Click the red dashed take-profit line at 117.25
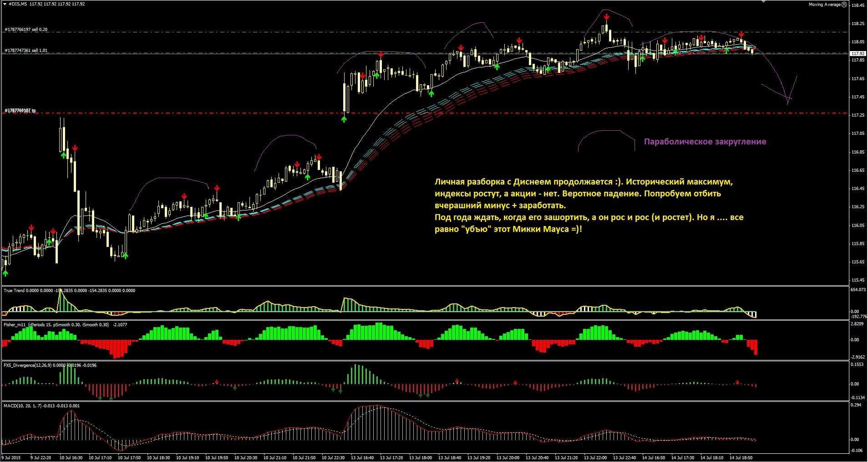The height and width of the screenshot is (462, 868). pyautogui.click(x=425, y=113)
